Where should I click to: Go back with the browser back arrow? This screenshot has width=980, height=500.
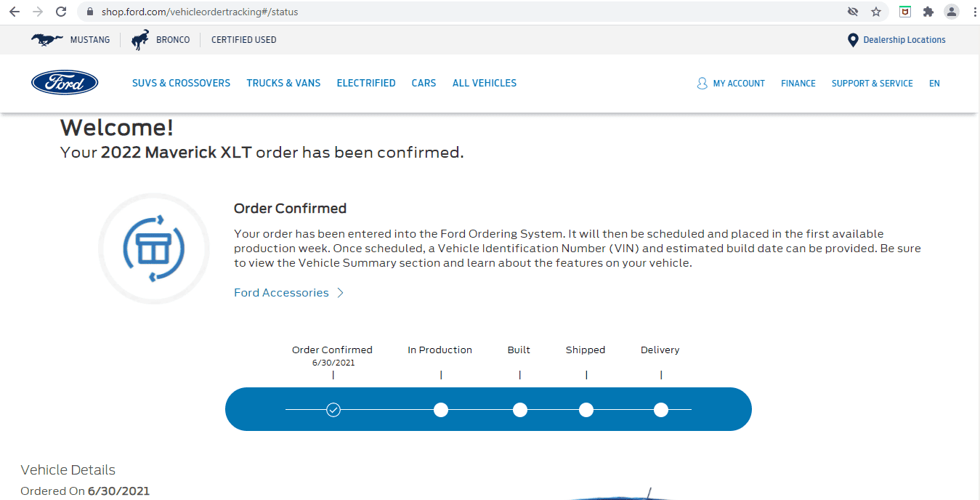click(15, 12)
